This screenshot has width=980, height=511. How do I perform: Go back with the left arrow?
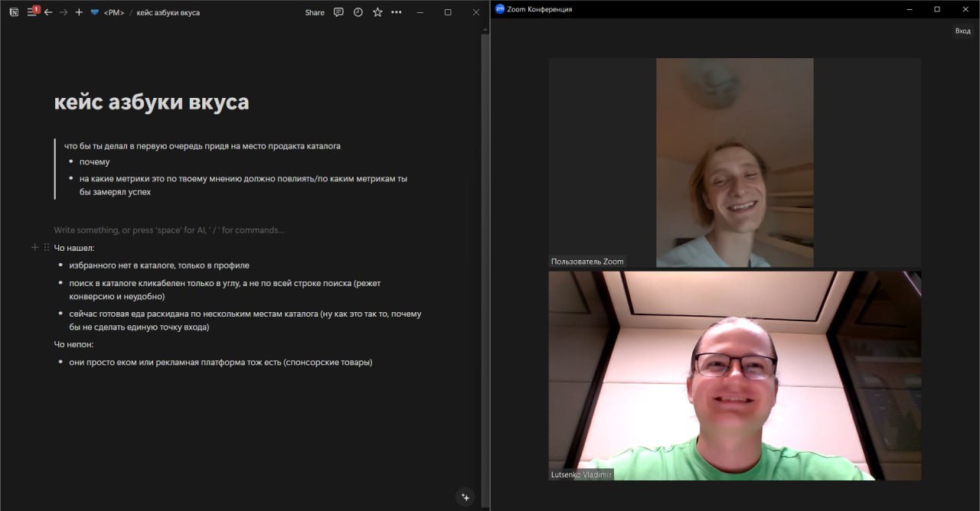(x=48, y=12)
